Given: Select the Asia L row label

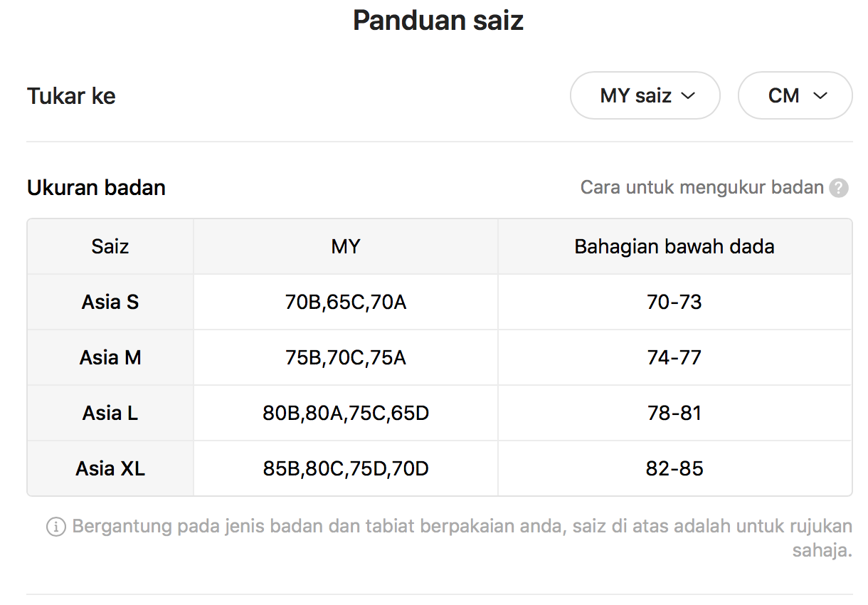Looking at the screenshot, I should coord(110,413).
